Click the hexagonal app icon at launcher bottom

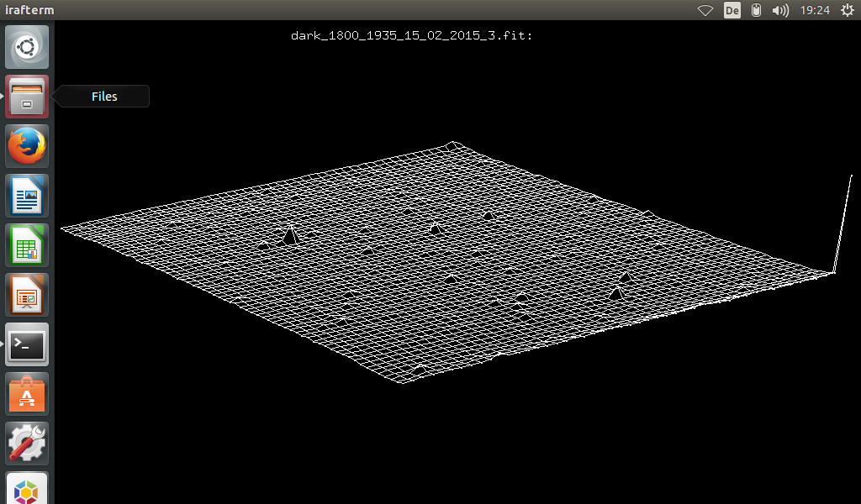tap(27, 491)
